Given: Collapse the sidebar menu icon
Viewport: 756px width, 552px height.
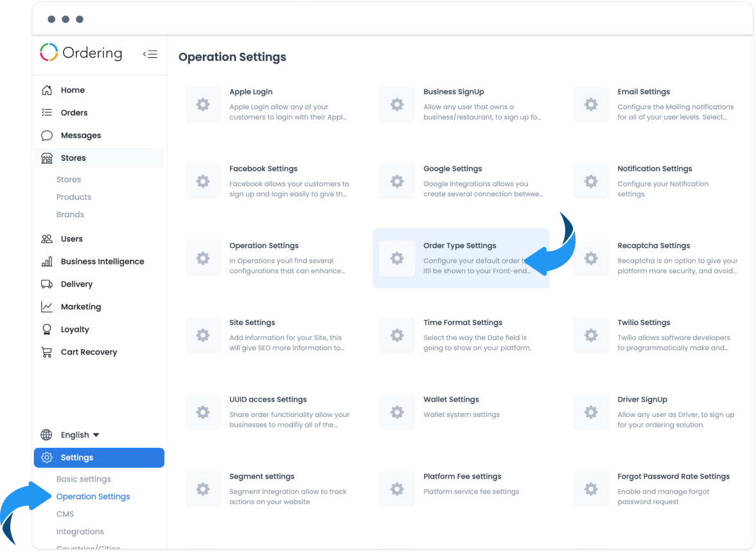Looking at the screenshot, I should [150, 54].
